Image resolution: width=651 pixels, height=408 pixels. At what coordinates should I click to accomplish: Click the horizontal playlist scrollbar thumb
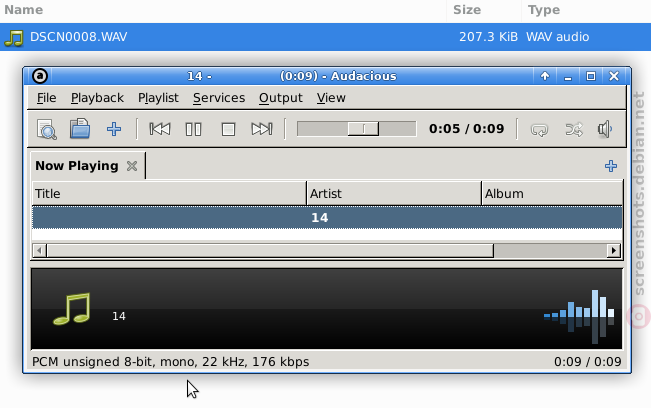pyautogui.click(x=270, y=251)
